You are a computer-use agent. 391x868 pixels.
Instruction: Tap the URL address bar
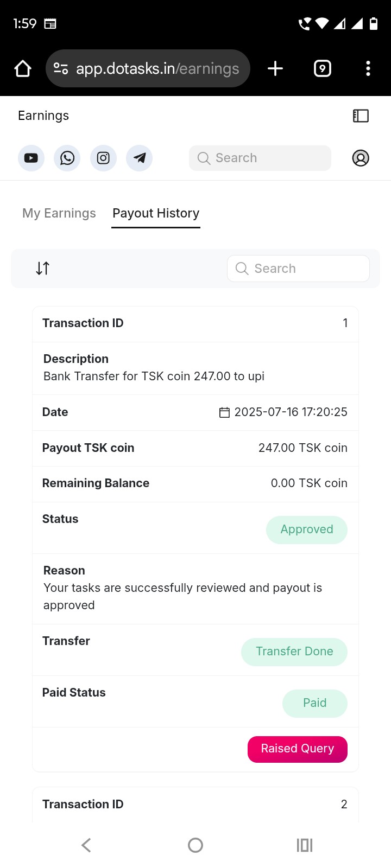tap(148, 69)
